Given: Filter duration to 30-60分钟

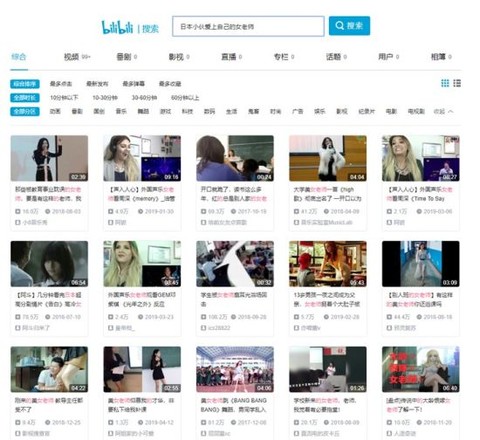Looking at the screenshot, I should coord(144,98).
